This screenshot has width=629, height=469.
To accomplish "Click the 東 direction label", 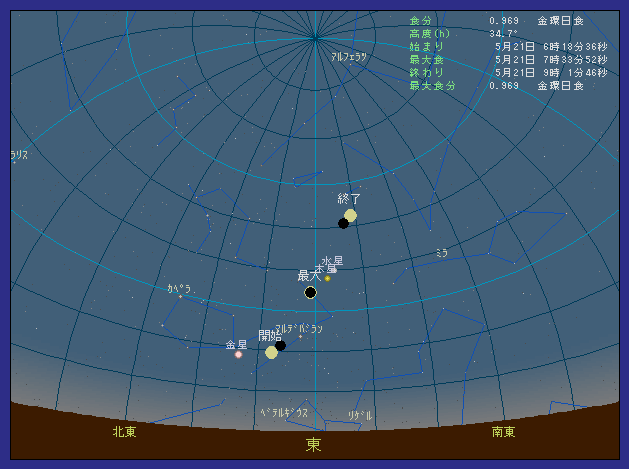I will (x=314, y=444).
